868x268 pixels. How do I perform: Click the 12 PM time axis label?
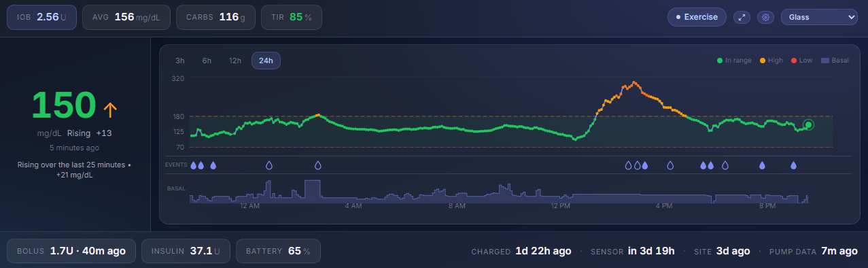click(560, 205)
